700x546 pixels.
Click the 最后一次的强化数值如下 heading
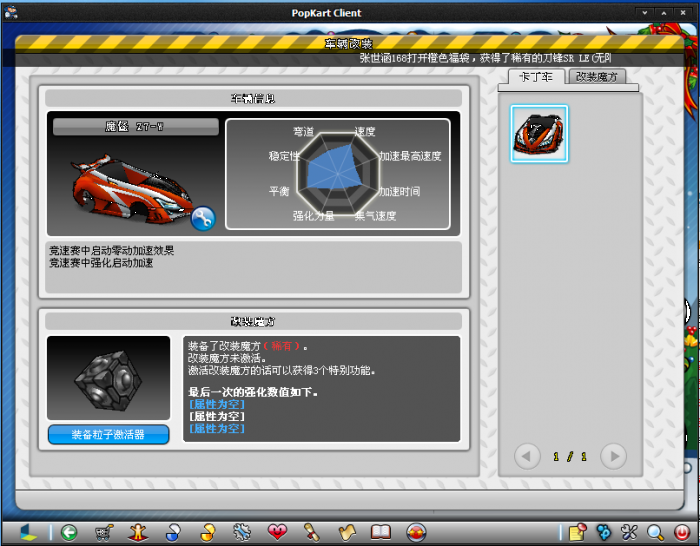pos(253,392)
